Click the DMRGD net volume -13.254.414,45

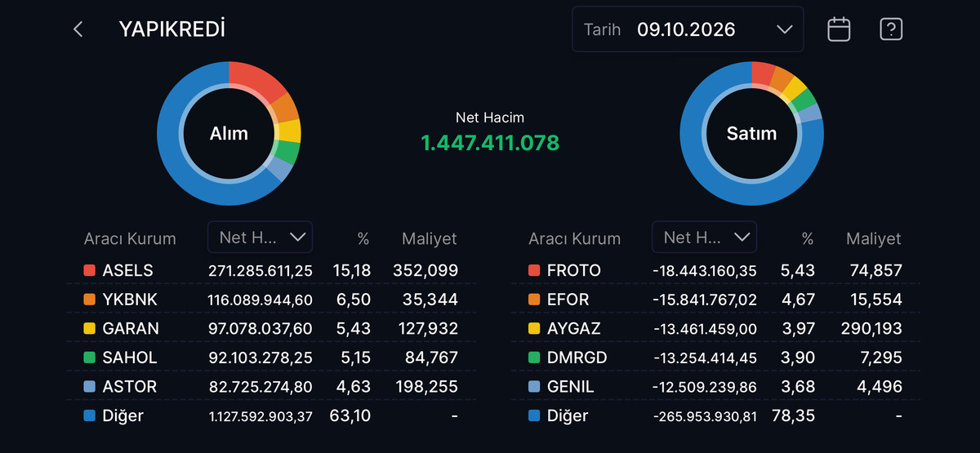point(706,358)
